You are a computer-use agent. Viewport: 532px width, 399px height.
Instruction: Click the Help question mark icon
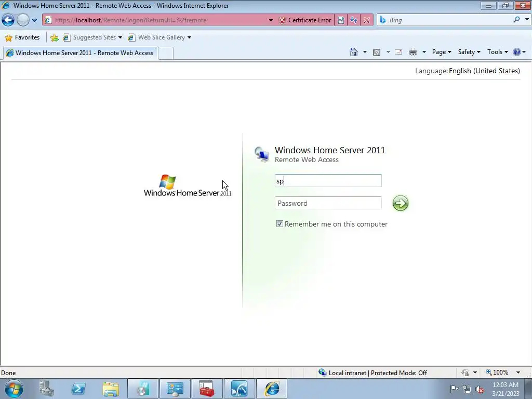tap(517, 52)
